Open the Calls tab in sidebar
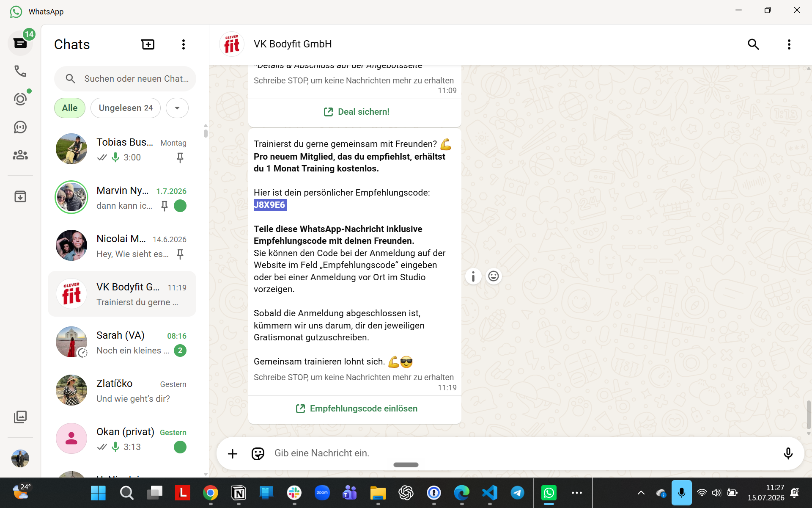This screenshot has width=812, height=508. [x=20, y=71]
